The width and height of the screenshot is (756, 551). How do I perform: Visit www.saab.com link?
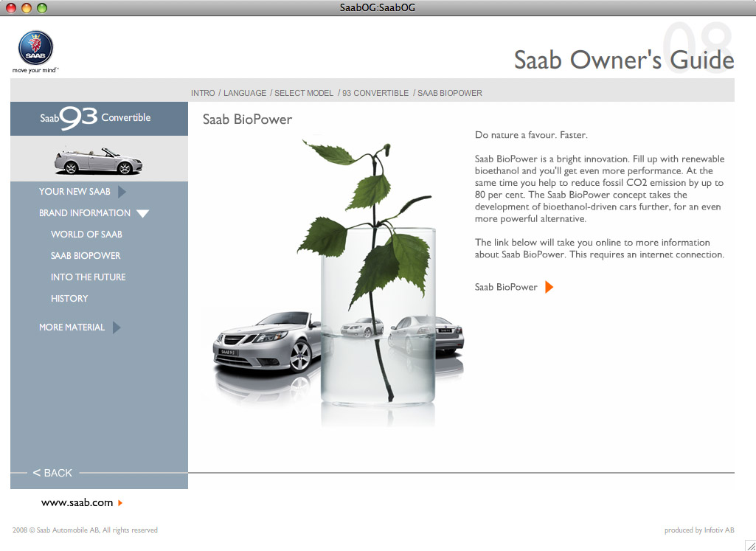coord(77,503)
